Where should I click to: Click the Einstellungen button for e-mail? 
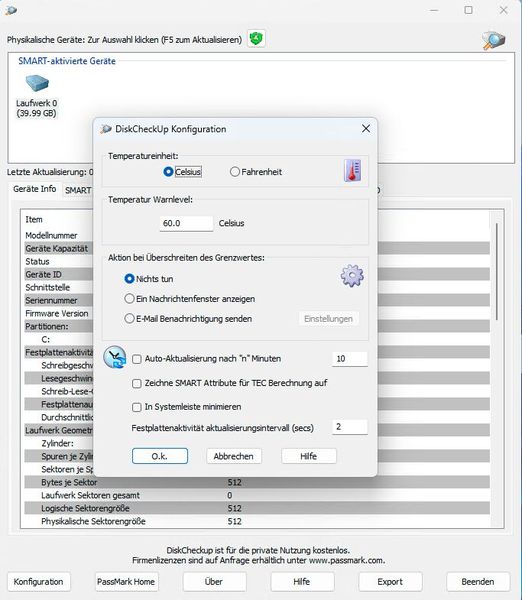[x=328, y=319]
